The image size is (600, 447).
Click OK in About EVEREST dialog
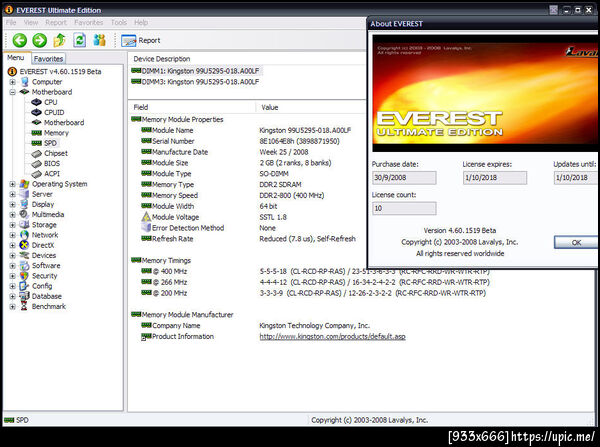(576, 243)
